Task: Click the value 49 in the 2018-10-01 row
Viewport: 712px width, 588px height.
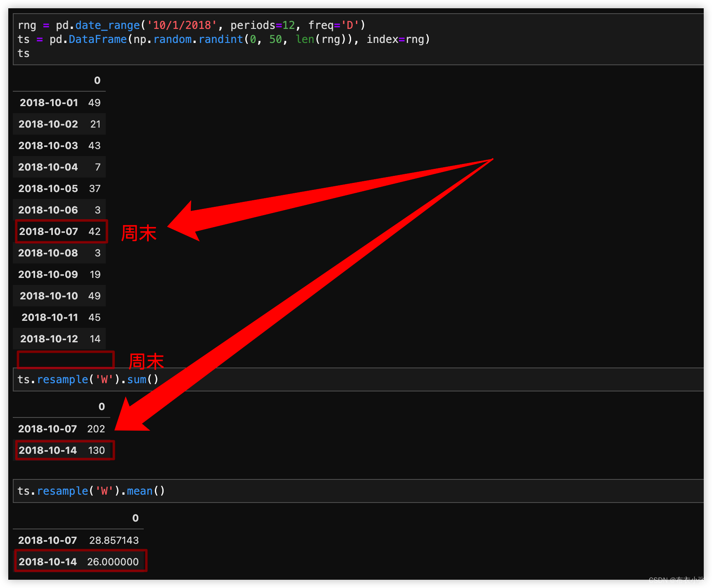Action: (95, 103)
